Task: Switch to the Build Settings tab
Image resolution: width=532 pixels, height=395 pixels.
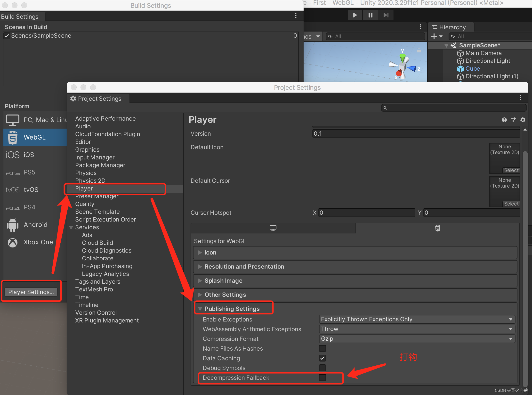Action: [20, 16]
